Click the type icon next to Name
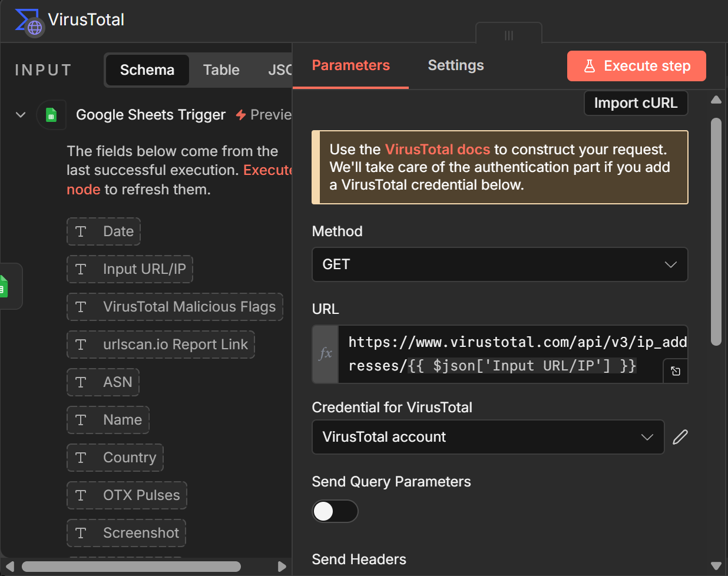Screen dimensions: 728x576 point(81,420)
